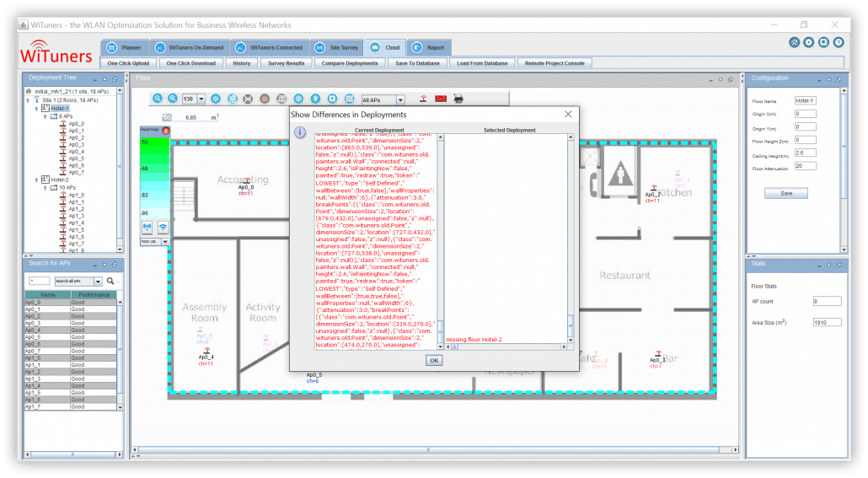This screenshot has width=868, height=478.
Task: Click the grid layout toolbar icon
Action: point(349,99)
